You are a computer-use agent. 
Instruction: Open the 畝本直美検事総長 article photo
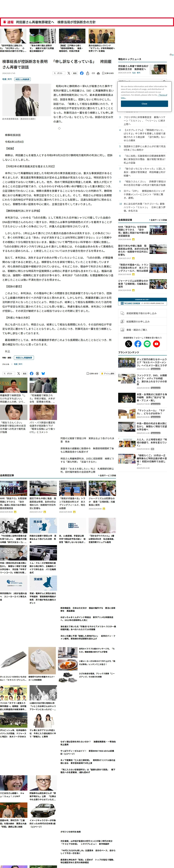click(x=26, y=100)
